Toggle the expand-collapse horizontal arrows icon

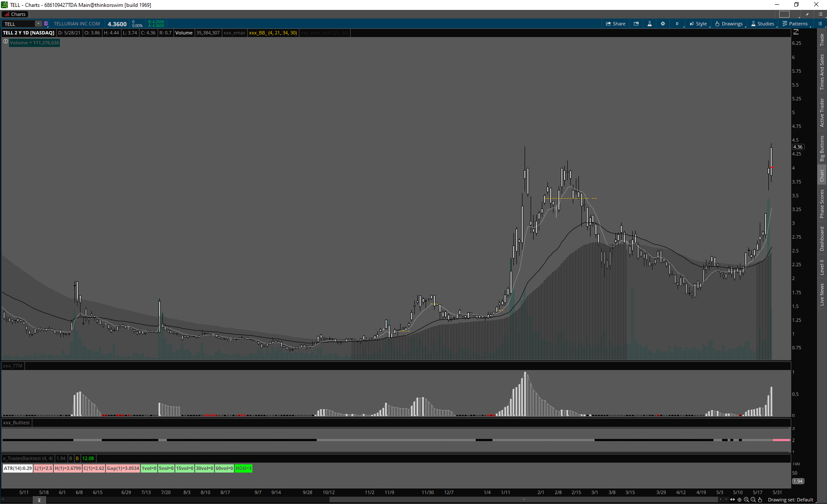click(733, 500)
